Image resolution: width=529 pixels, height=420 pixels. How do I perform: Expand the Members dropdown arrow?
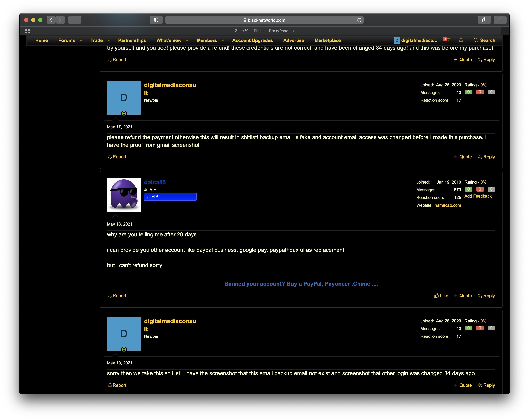click(223, 40)
